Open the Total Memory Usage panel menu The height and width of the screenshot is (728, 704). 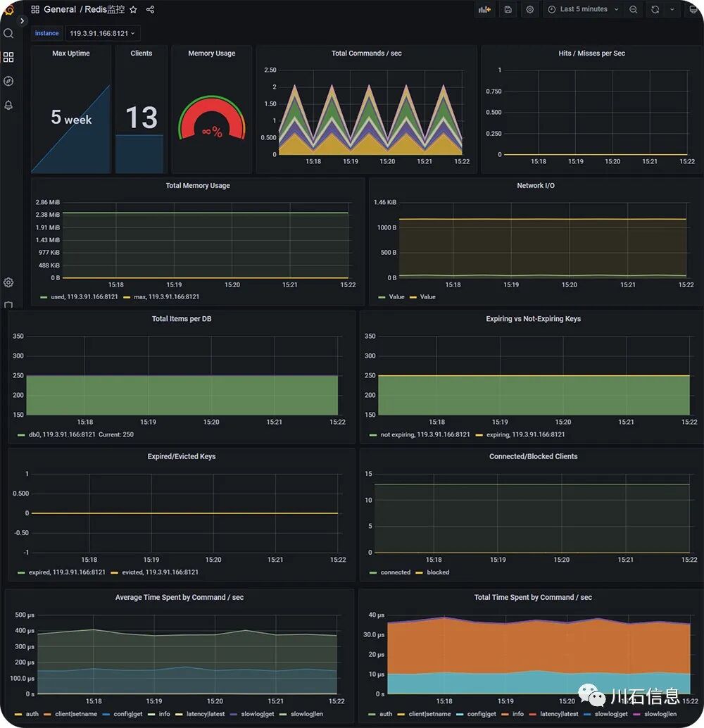click(198, 186)
